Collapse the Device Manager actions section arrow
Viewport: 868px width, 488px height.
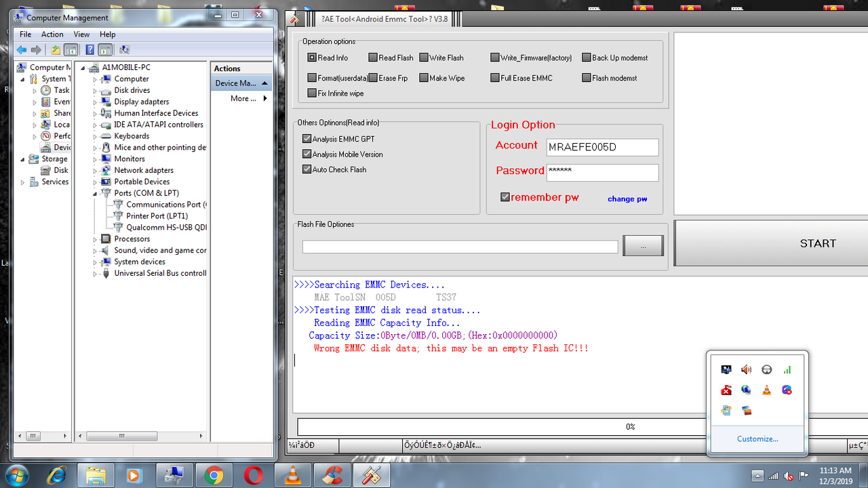click(x=265, y=83)
